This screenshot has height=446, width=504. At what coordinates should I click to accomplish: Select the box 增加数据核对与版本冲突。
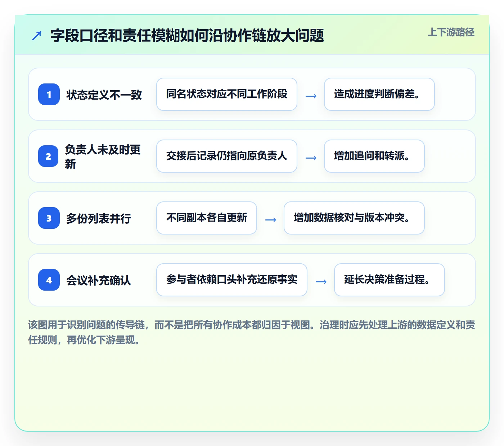pos(354,218)
